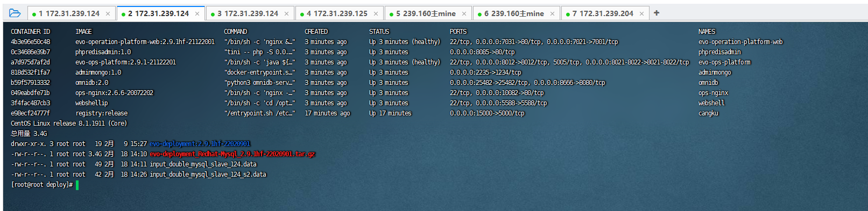Click image name ops-nginx:2.6.6-20072202
868x211 pixels.
115,93
